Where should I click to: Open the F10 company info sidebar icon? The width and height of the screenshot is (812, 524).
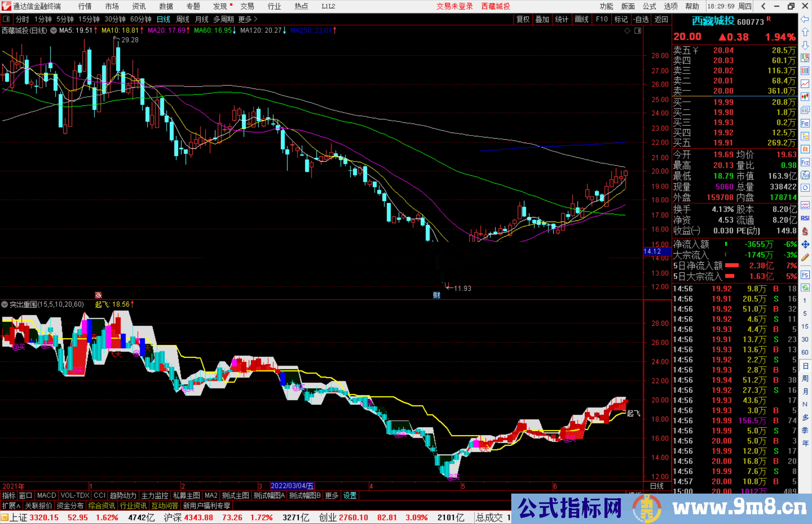805,123
